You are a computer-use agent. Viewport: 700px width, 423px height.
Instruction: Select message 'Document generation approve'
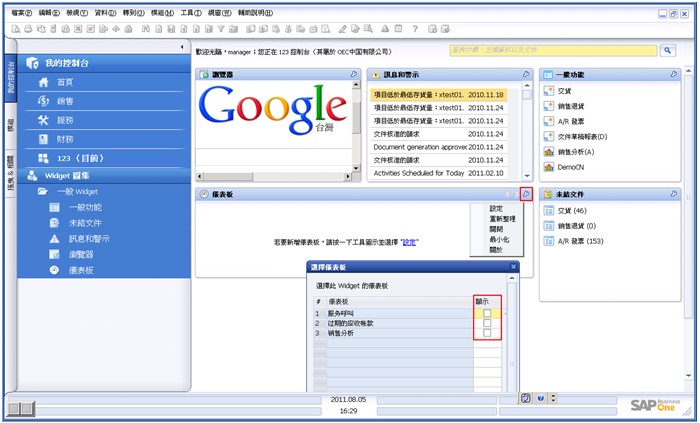pyautogui.click(x=438, y=147)
